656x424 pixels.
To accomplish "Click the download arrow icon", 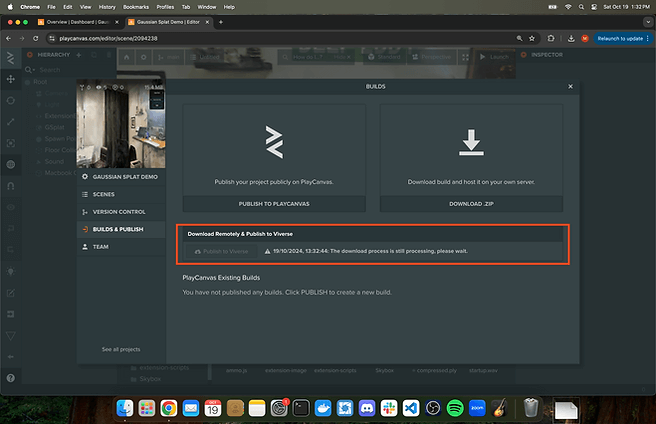I will click(471, 144).
